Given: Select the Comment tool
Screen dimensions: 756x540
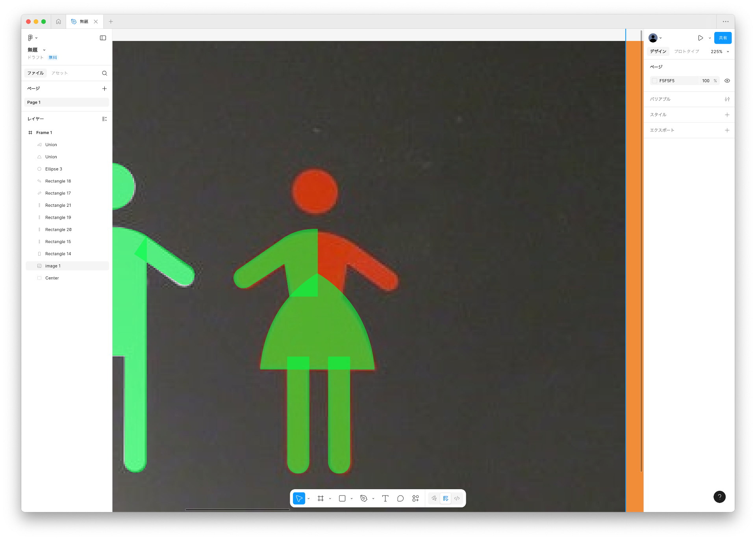Looking at the screenshot, I should click(x=400, y=499).
